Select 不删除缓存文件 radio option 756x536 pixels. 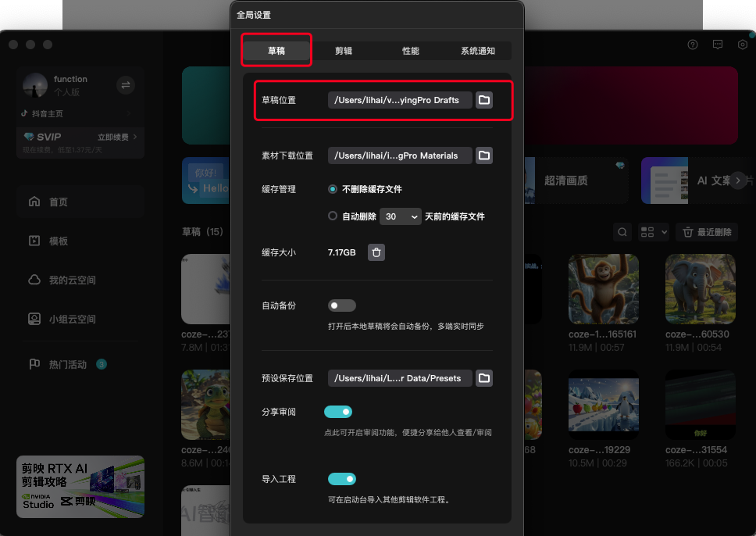(333, 189)
